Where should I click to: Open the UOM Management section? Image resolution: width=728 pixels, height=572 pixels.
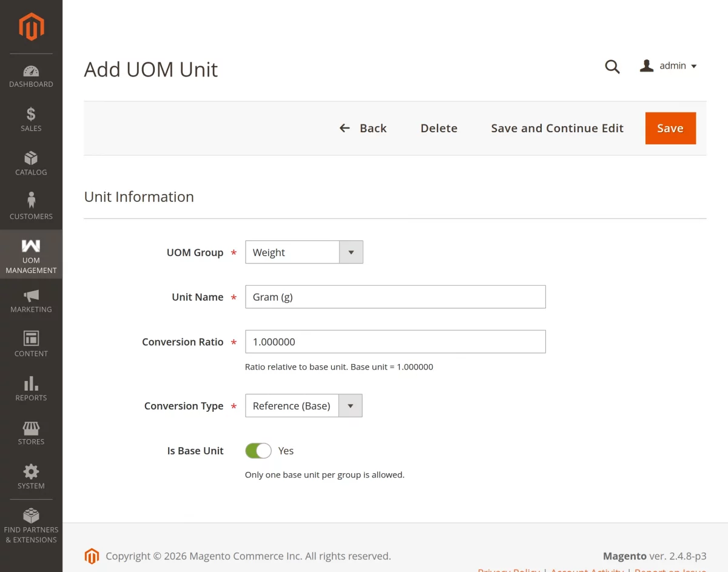pyautogui.click(x=31, y=254)
